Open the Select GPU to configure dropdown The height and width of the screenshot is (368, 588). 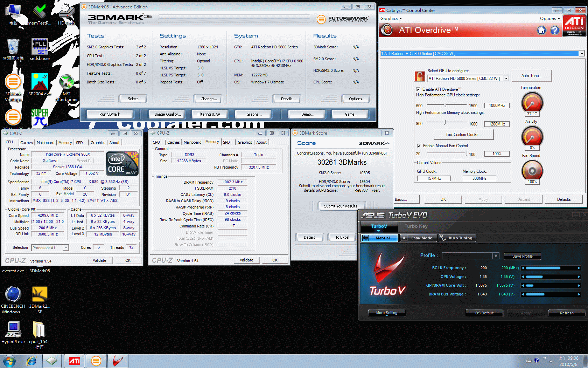coord(506,79)
